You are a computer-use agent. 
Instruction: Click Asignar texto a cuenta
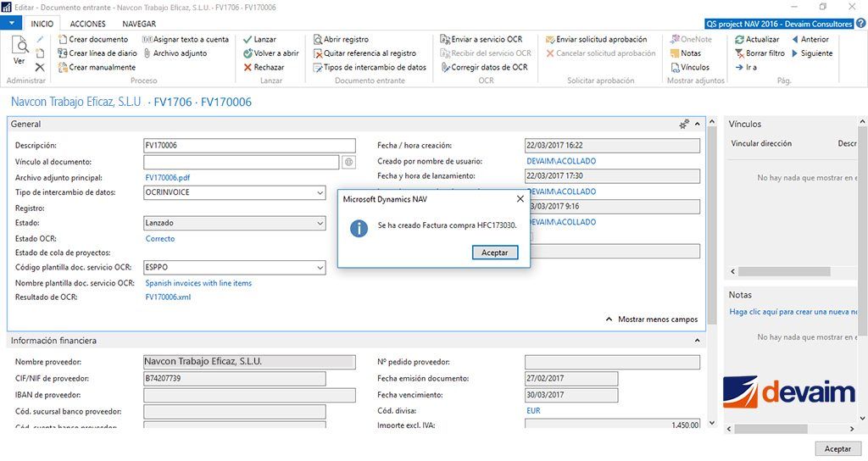coord(186,39)
